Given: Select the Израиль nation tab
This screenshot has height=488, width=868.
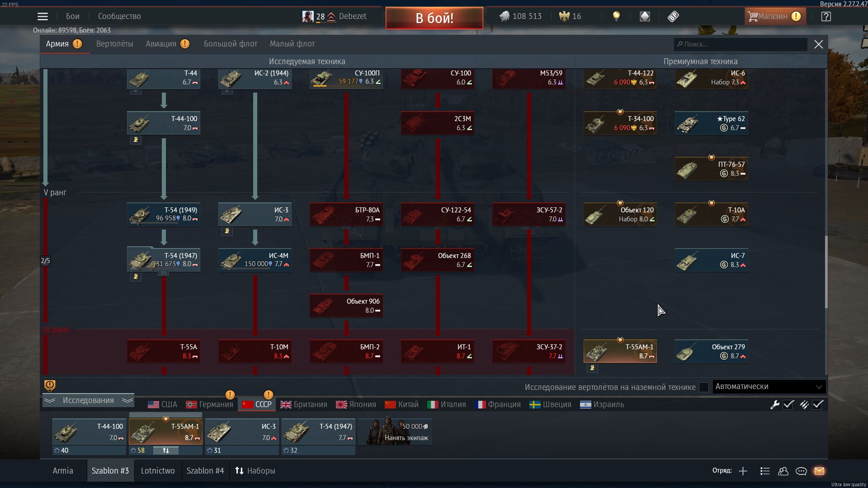Looking at the screenshot, I should click(602, 404).
